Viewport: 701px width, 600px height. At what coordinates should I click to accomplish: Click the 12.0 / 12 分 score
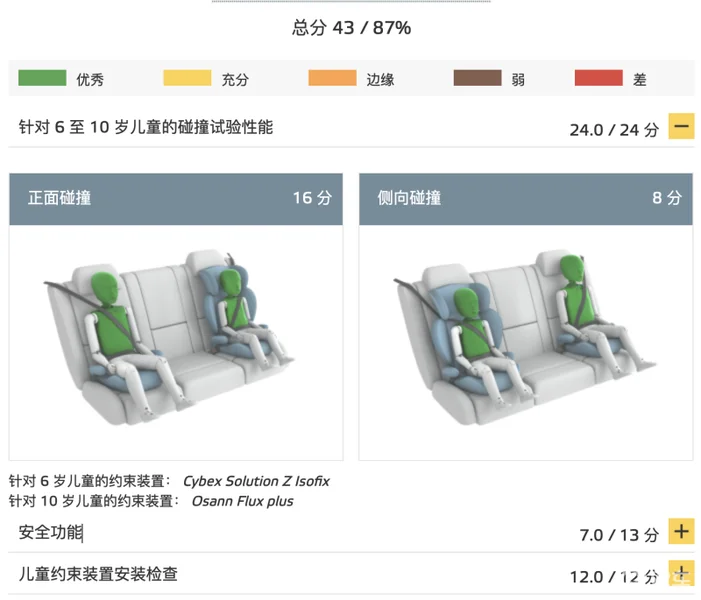point(614,577)
